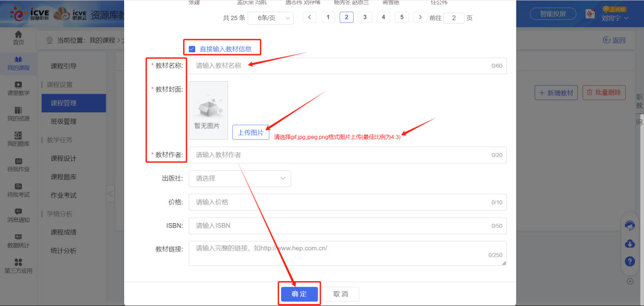Click the customer service headset icon
Screen dimensions: 644x306
[x=629, y=225]
